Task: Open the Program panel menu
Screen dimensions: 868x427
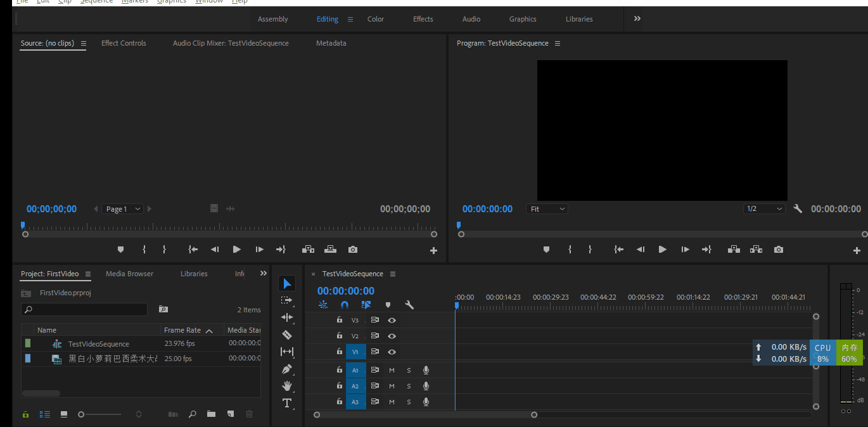Action: tap(558, 44)
